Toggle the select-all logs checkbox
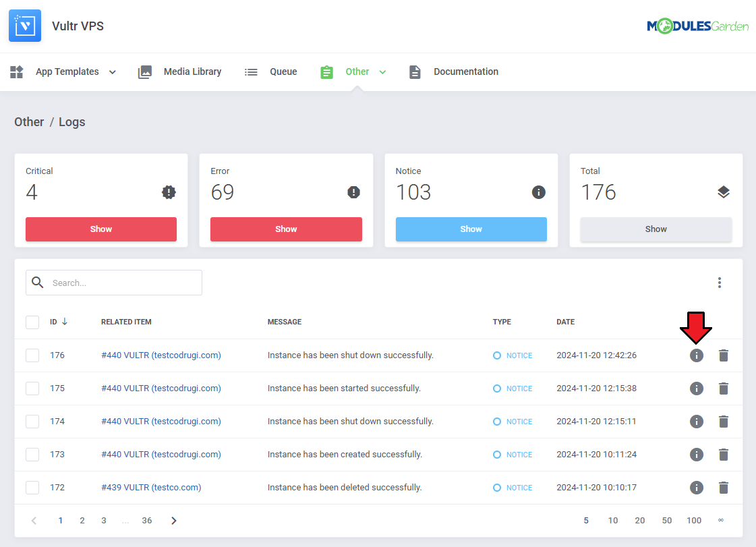This screenshot has width=756, height=547. 32,322
